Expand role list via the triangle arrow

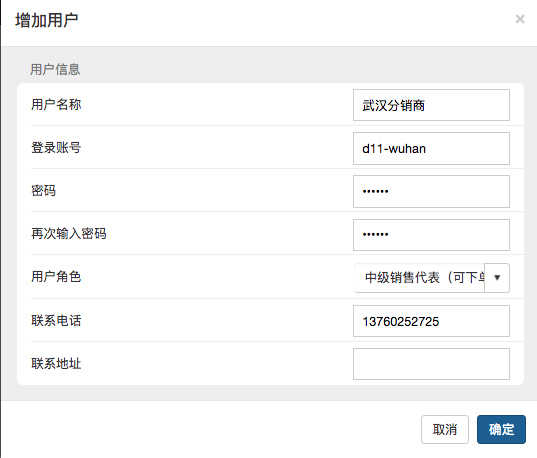[x=497, y=278]
